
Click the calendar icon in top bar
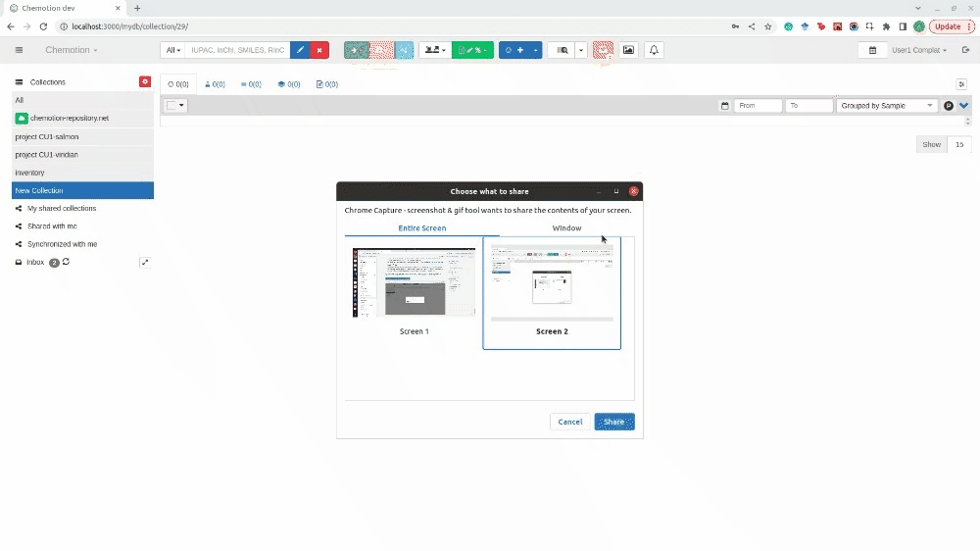click(872, 50)
